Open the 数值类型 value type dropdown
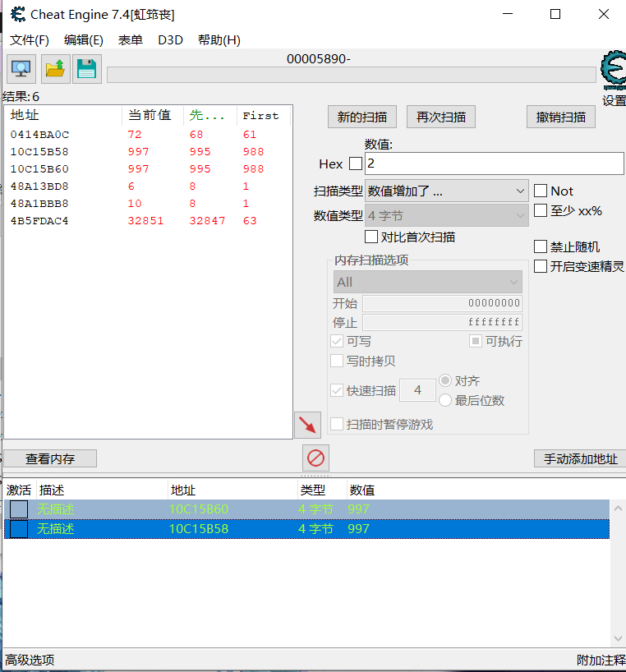 [x=446, y=215]
